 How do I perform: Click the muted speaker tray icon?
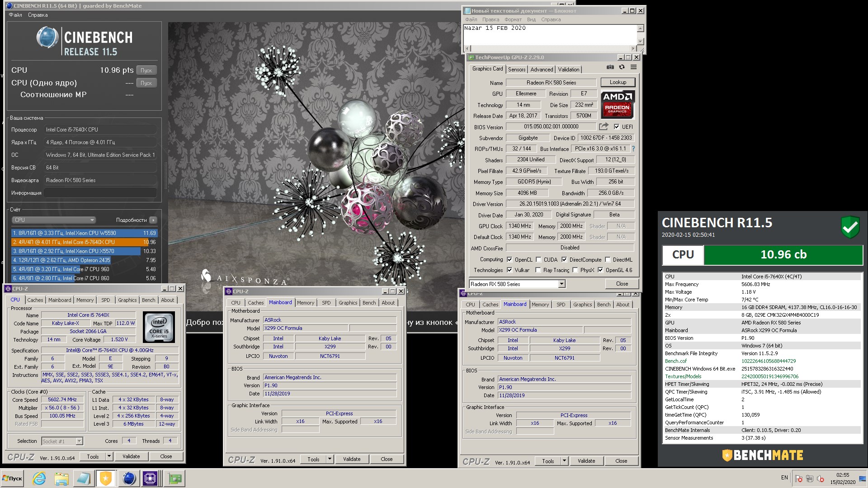click(x=821, y=479)
